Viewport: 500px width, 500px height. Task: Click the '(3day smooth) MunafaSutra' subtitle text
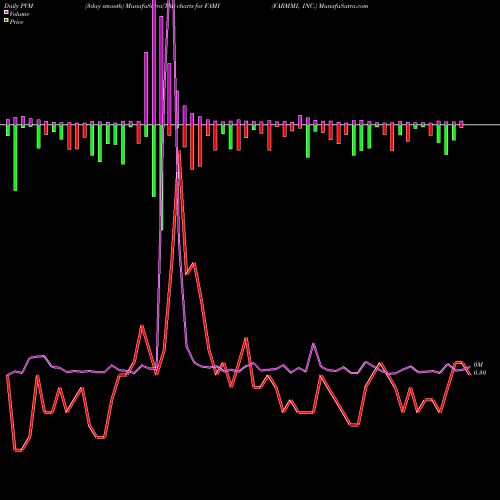125,6
